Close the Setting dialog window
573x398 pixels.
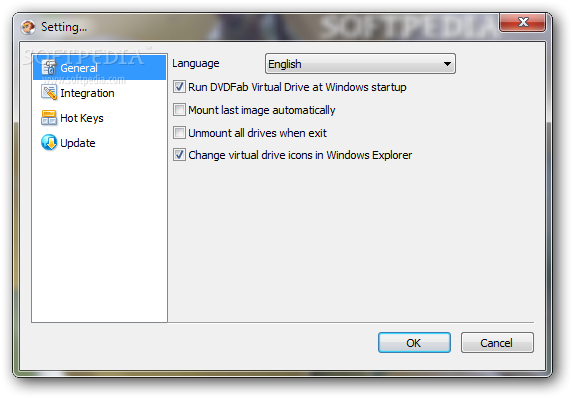pos(523,22)
